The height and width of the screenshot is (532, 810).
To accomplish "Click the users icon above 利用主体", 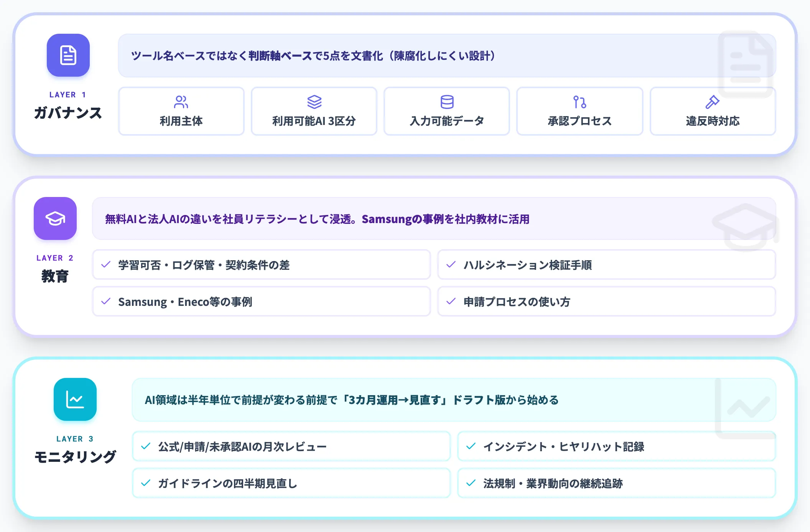I will coord(181,102).
